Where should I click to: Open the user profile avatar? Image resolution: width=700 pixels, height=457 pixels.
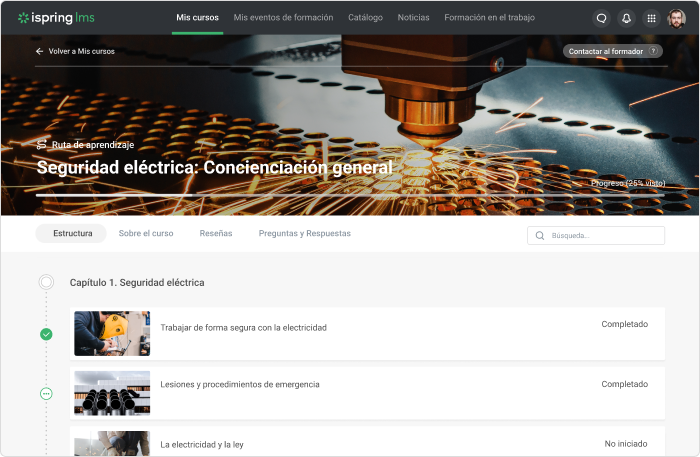coord(676,18)
